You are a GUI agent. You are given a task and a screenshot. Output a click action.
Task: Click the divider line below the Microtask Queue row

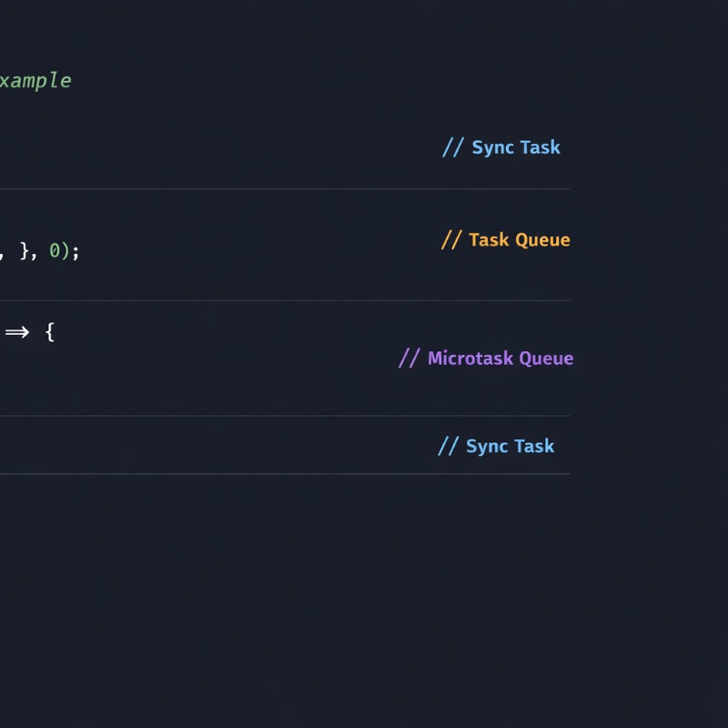tap(284, 416)
